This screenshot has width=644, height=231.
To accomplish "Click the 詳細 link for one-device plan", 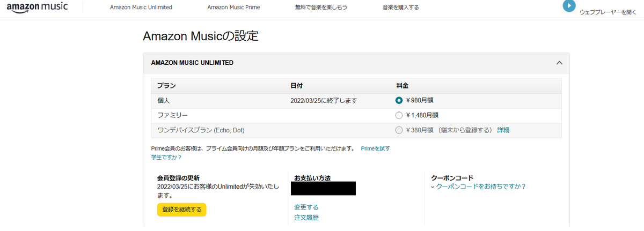I will (x=503, y=130).
